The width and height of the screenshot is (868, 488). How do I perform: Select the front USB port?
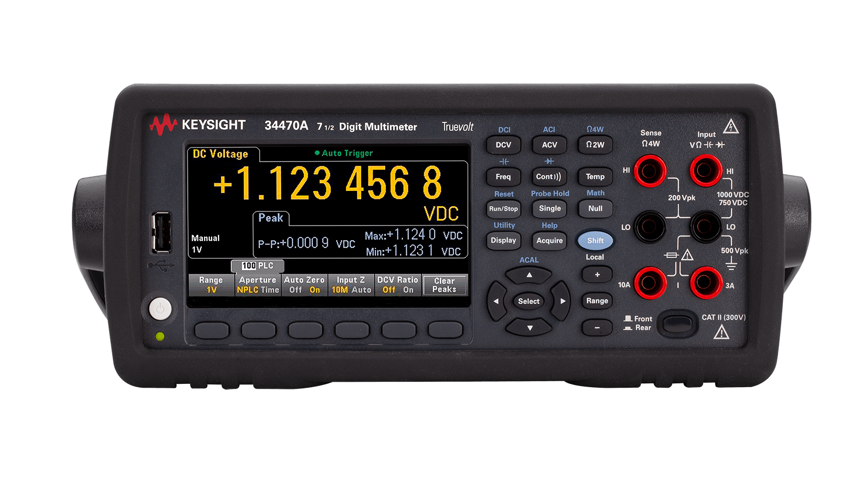(161, 233)
